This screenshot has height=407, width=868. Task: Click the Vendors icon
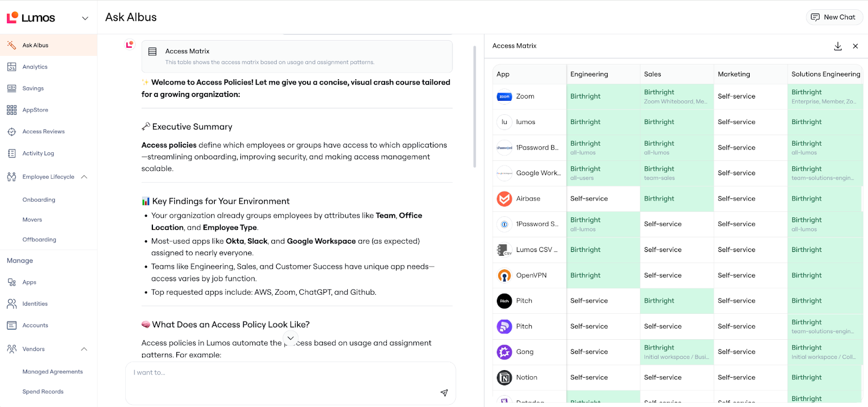pyautogui.click(x=12, y=349)
